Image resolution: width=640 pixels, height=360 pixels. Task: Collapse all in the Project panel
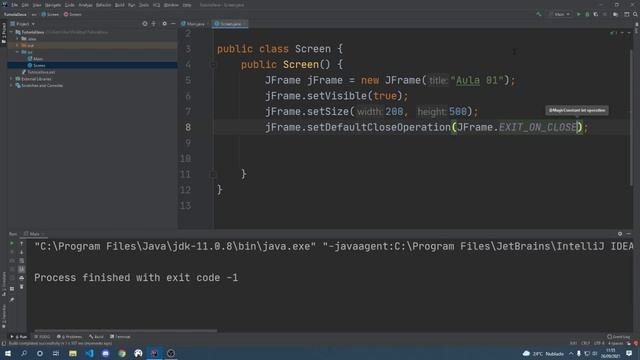[x=154, y=24]
